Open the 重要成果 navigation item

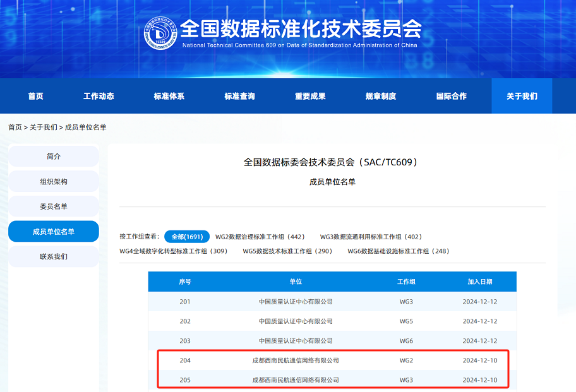310,96
